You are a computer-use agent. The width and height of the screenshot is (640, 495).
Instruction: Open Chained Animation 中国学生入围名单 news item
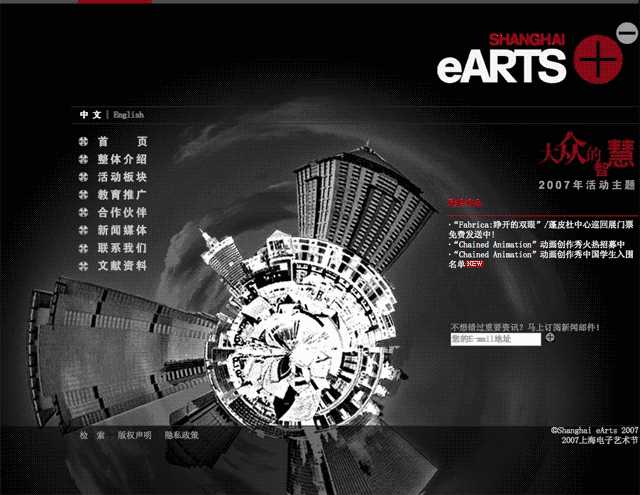pyautogui.click(x=541, y=259)
